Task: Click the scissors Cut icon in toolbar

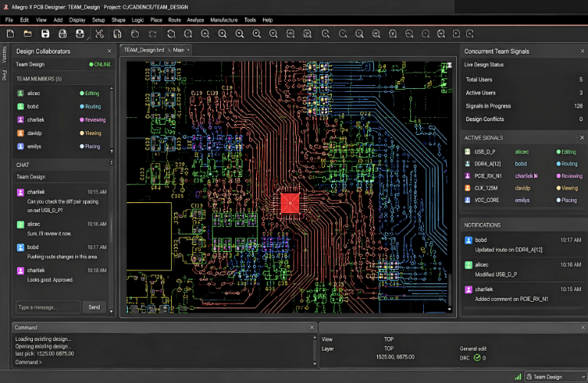Action: pyautogui.click(x=100, y=34)
